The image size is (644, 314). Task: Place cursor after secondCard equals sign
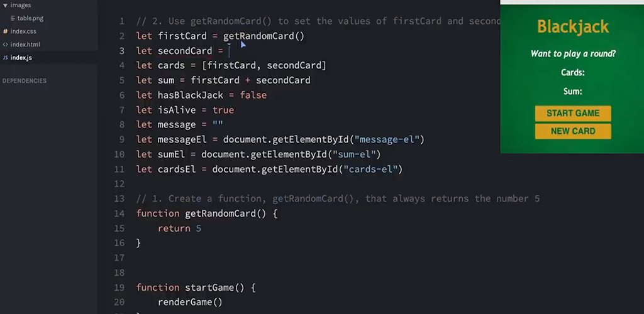coord(229,51)
